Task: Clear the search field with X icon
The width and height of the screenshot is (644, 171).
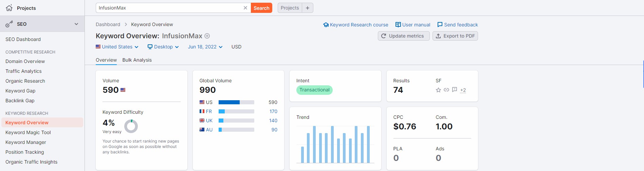Action: pos(245,8)
